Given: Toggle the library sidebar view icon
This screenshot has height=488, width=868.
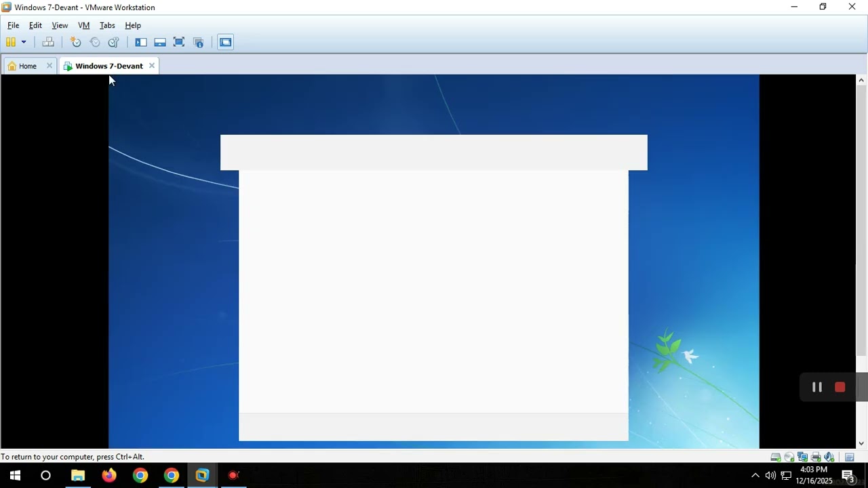Looking at the screenshot, I should [x=141, y=42].
